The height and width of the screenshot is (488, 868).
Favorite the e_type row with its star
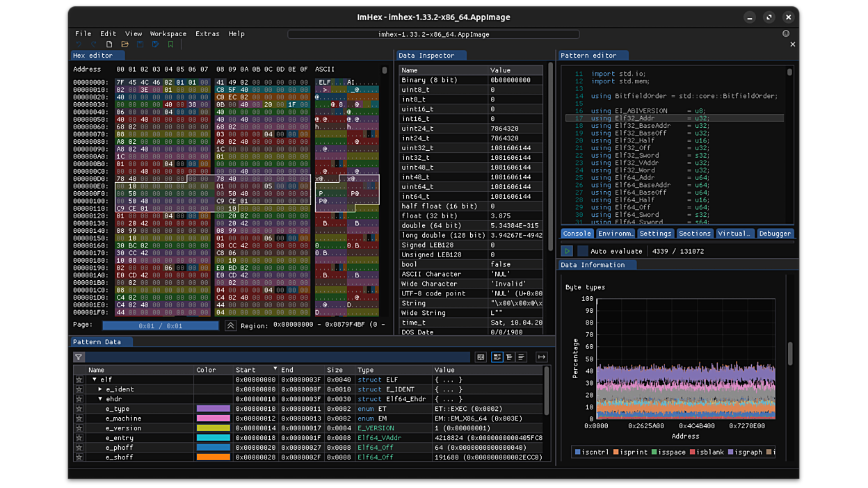79,409
